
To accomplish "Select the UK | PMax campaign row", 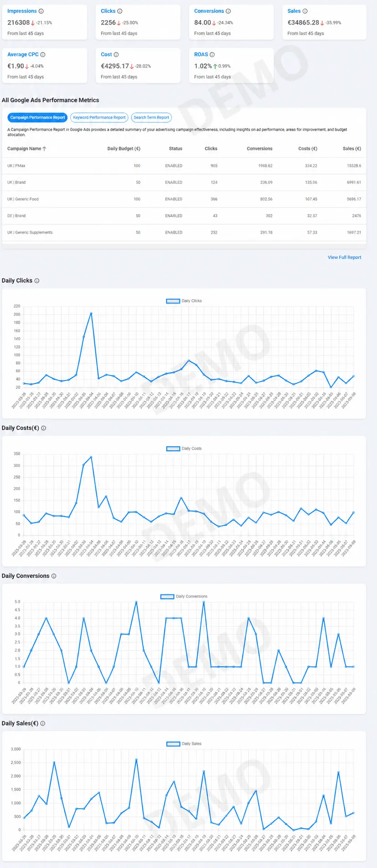I will (x=184, y=166).
